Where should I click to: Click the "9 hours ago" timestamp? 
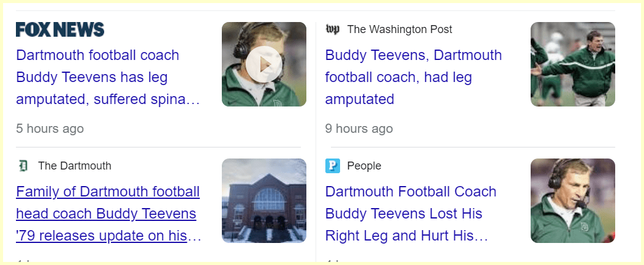358,129
